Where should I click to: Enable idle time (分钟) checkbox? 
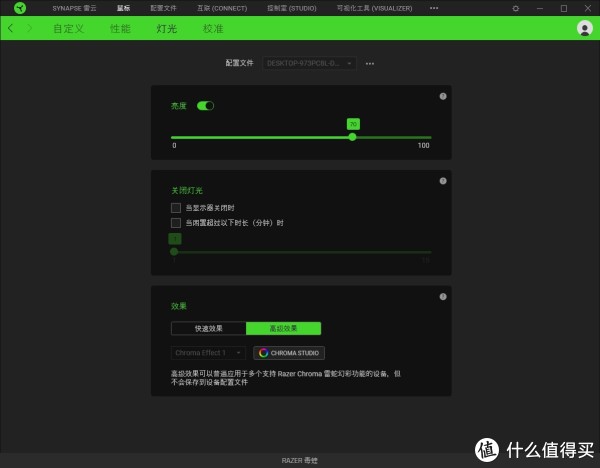coord(176,223)
